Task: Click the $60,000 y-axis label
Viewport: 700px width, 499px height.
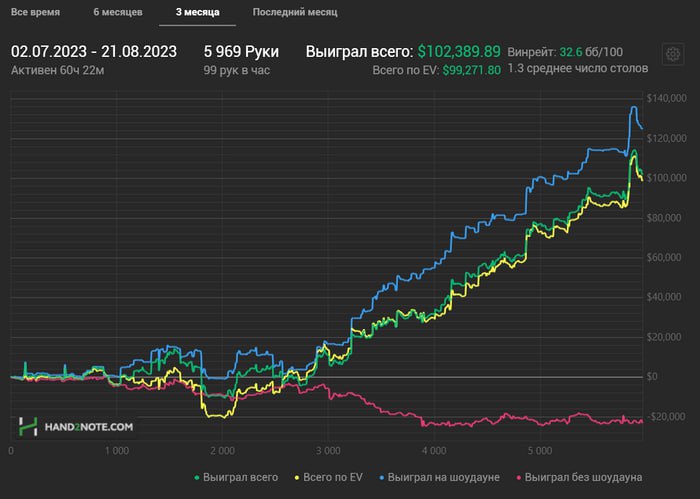Action: coord(664,258)
